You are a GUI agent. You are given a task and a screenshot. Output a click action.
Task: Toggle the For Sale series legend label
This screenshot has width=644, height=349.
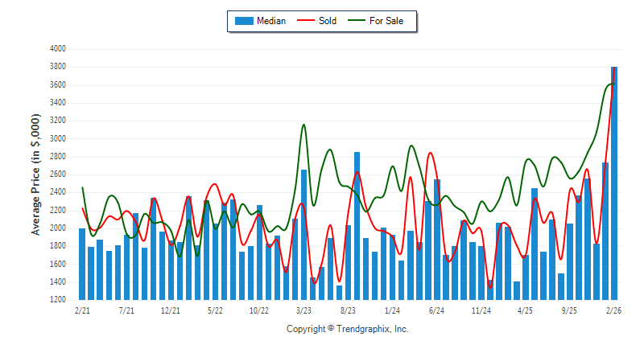(386, 21)
